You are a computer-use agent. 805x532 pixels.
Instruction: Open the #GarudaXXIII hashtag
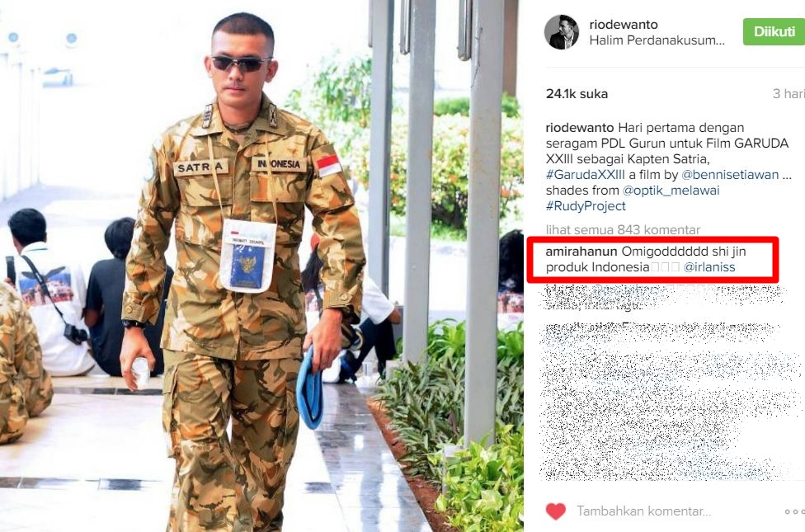(586, 175)
